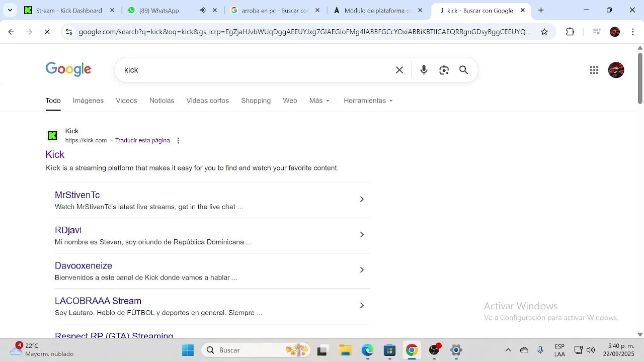This screenshot has width=644, height=362.
Task: Click Traducir esta página link
Action: click(142, 140)
